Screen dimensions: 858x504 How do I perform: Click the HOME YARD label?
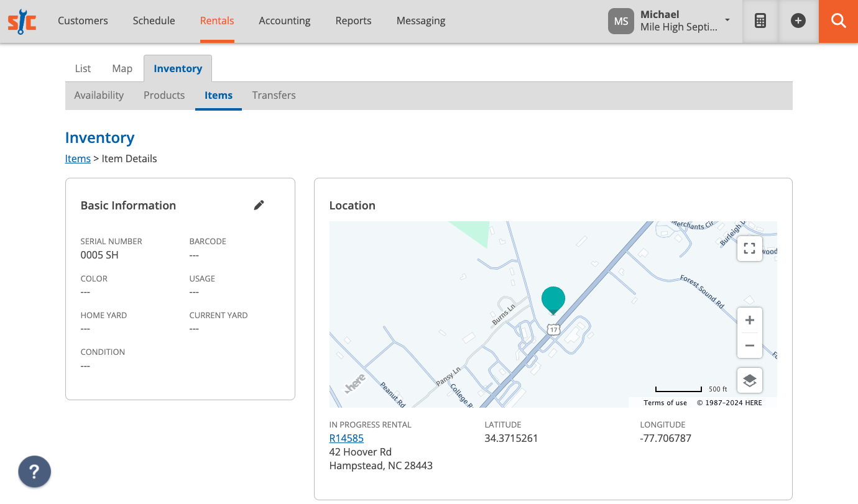[104, 316]
